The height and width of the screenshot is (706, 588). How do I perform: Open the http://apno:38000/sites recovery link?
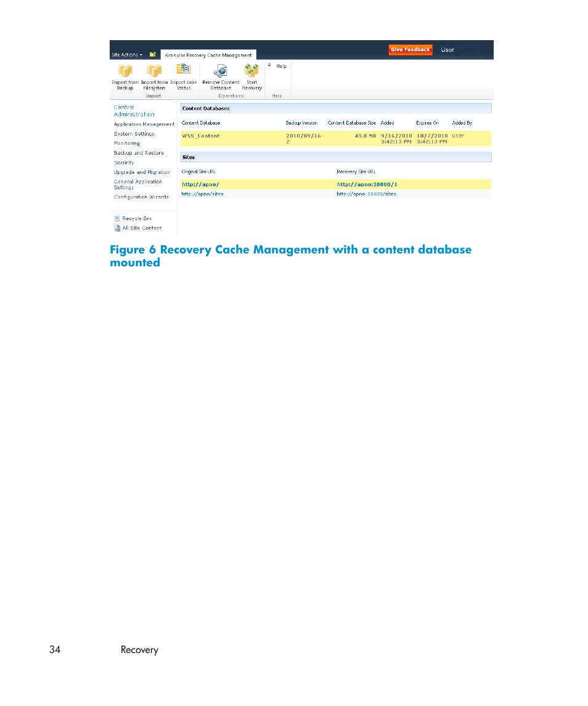coord(367,194)
